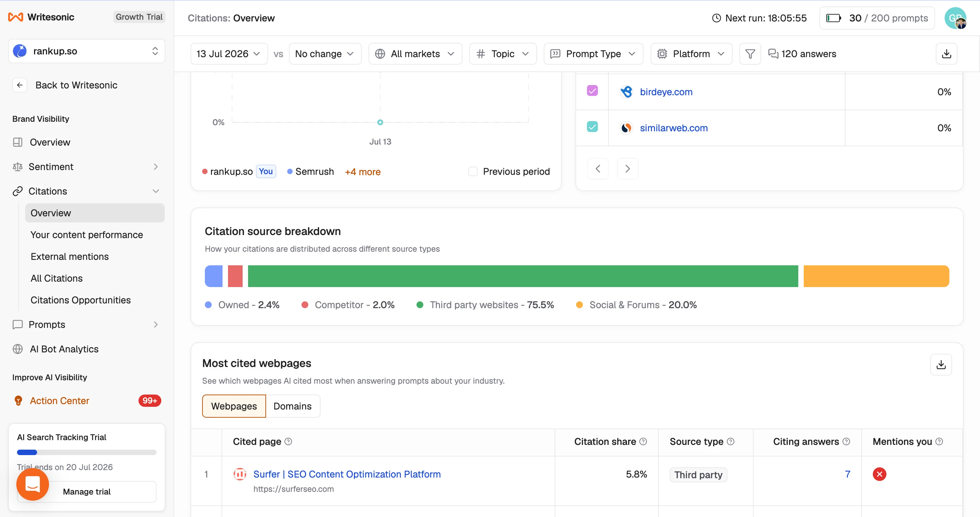Click the info icon next to Cited page

[x=288, y=442]
